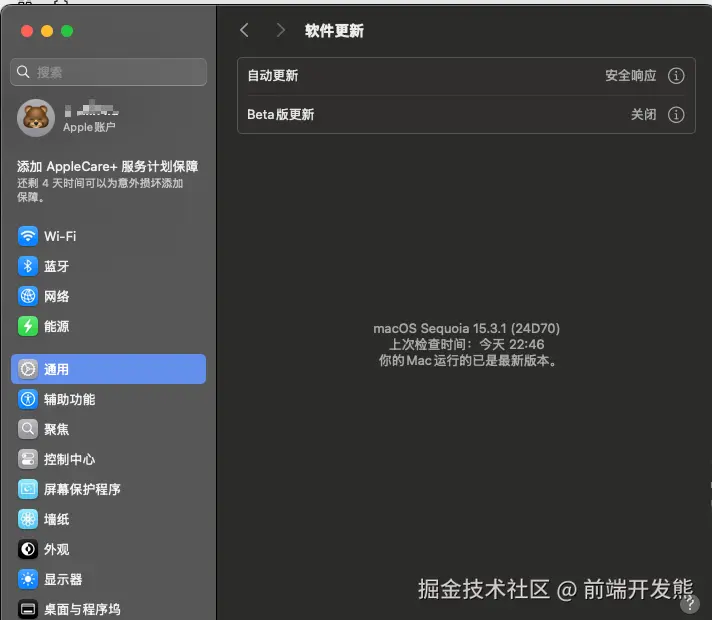Click the flower icon for 墙纸
Screen dimensions: 712x620
pos(28,519)
